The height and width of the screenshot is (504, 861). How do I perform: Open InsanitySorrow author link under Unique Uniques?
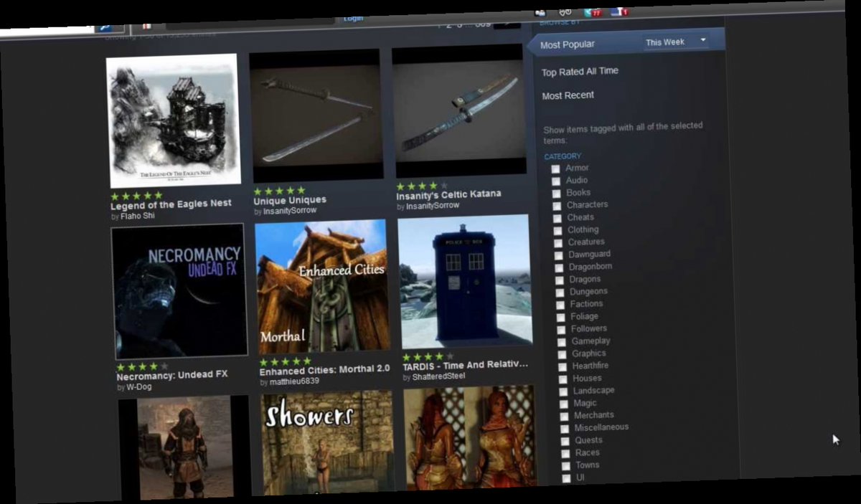point(290,211)
